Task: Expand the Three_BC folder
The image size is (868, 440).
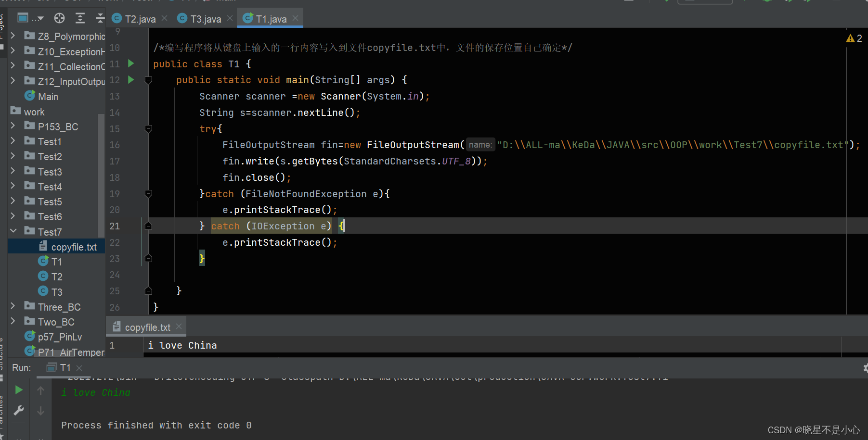Action: coord(13,306)
